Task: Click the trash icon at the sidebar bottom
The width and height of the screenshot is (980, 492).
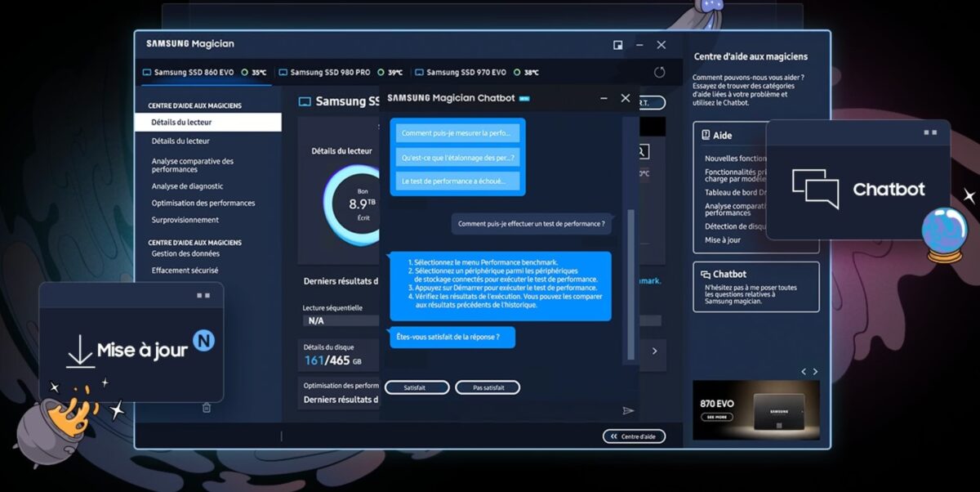Action: (x=206, y=407)
